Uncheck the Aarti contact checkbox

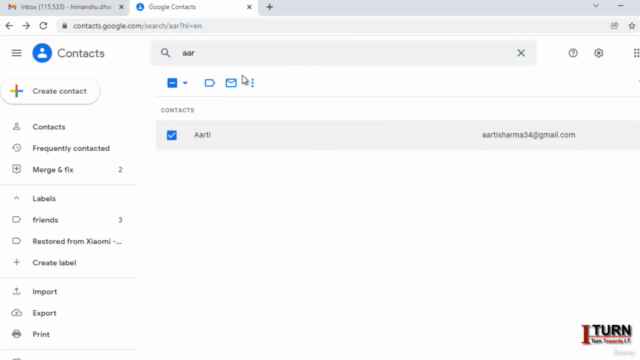[x=172, y=135]
